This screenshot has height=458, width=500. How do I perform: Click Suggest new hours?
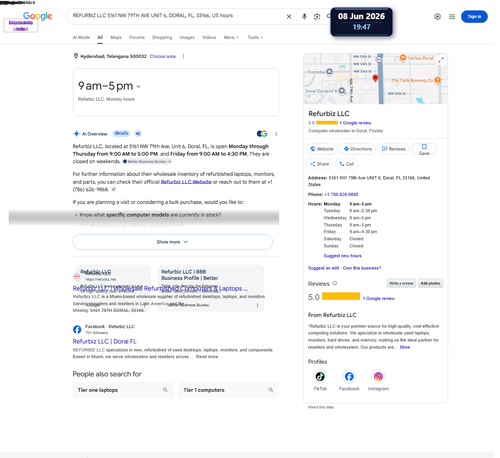[342, 256]
